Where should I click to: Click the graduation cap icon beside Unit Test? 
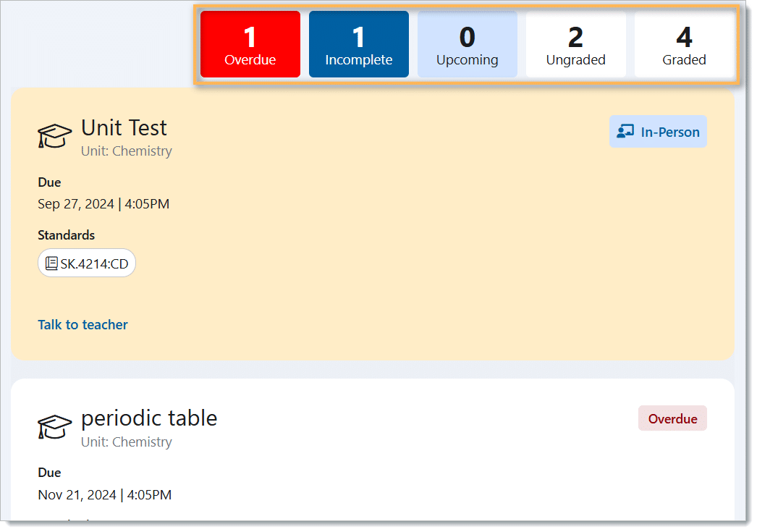pos(54,135)
